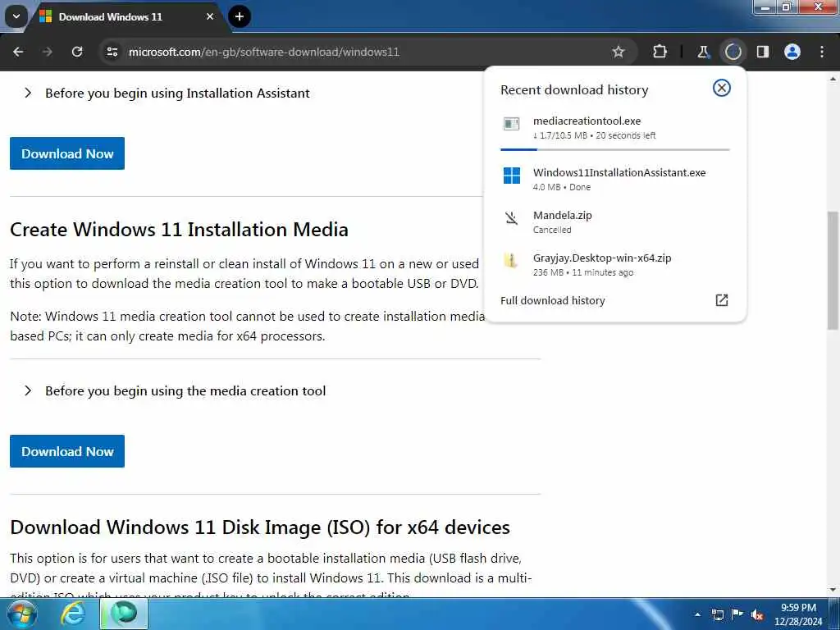Open Action Center flag icon
Viewport: 840px width, 630px height.
pos(737,614)
